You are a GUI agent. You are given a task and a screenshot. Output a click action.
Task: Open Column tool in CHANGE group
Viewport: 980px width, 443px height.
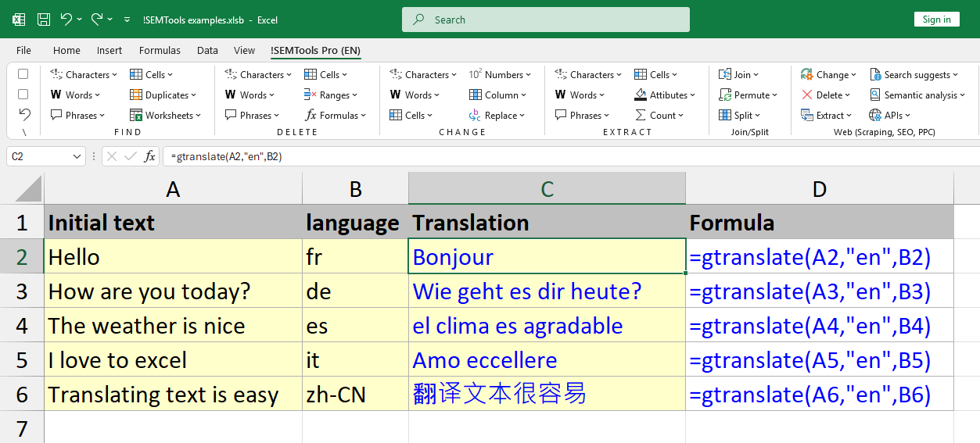point(498,95)
